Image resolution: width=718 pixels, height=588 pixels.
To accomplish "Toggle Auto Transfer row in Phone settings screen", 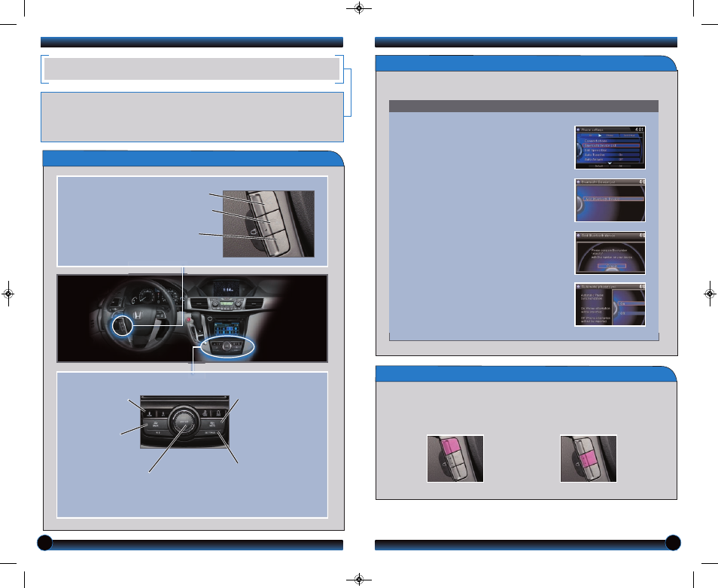I will tap(611, 155).
